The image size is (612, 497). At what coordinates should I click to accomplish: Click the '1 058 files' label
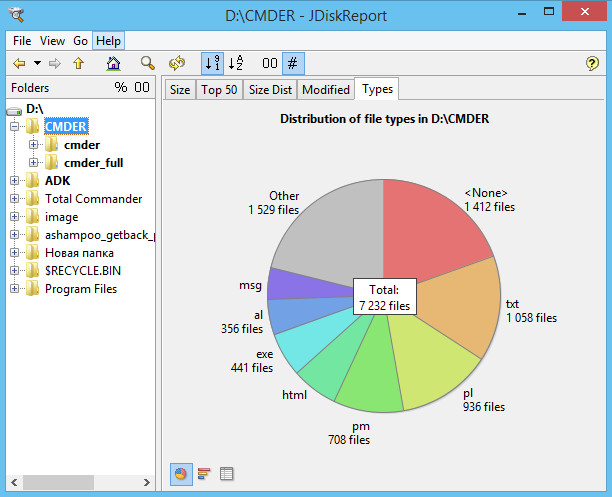531,318
